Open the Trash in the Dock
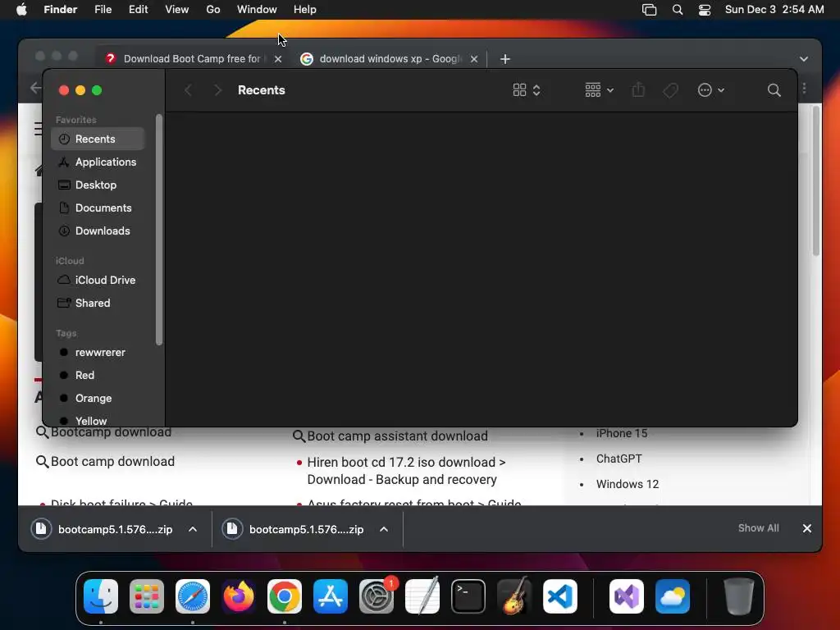This screenshot has height=630, width=840. pyautogui.click(x=739, y=596)
